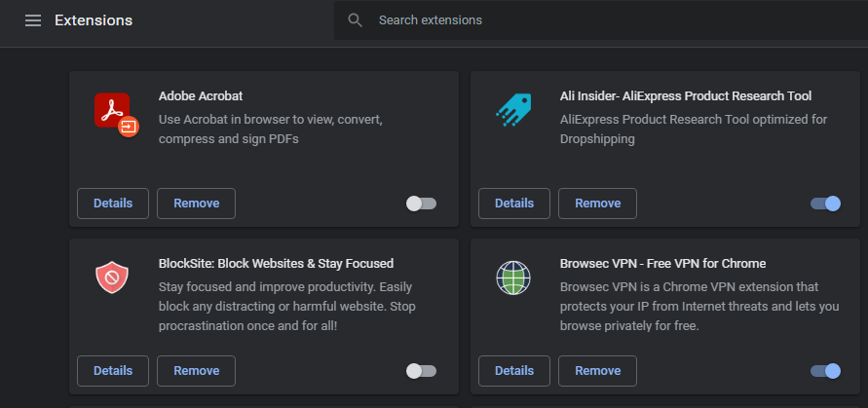Viewport: 868px width, 408px height.
Task: Focus the Search extensions field
Action: pyautogui.click(x=585, y=20)
